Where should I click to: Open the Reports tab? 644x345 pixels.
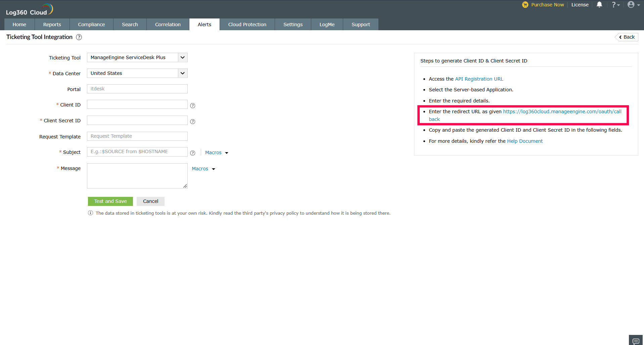[x=52, y=25]
